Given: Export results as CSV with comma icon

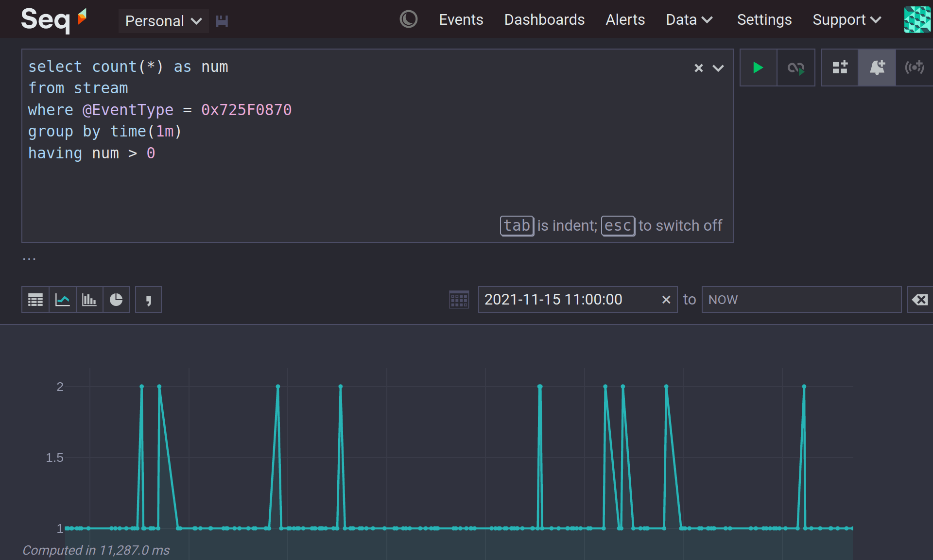Looking at the screenshot, I should click(148, 300).
